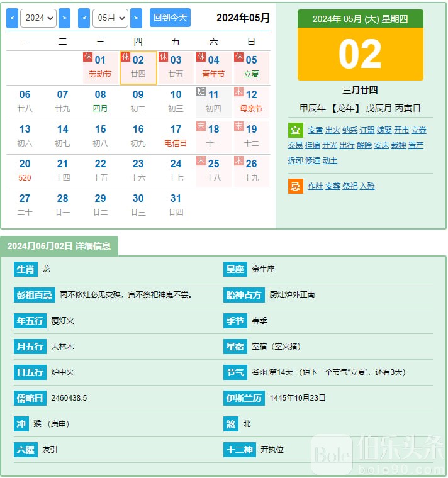The height and width of the screenshot is (478, 448).
Task: Select May 17 电信日 date cell
Action: 176,135
